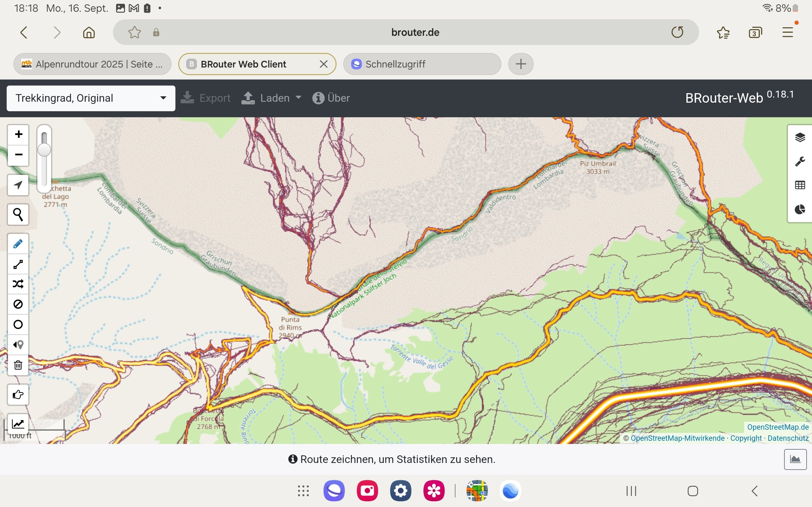
Task: Click the reverse route shuffle icon
Action: click(x=18, y=284)
